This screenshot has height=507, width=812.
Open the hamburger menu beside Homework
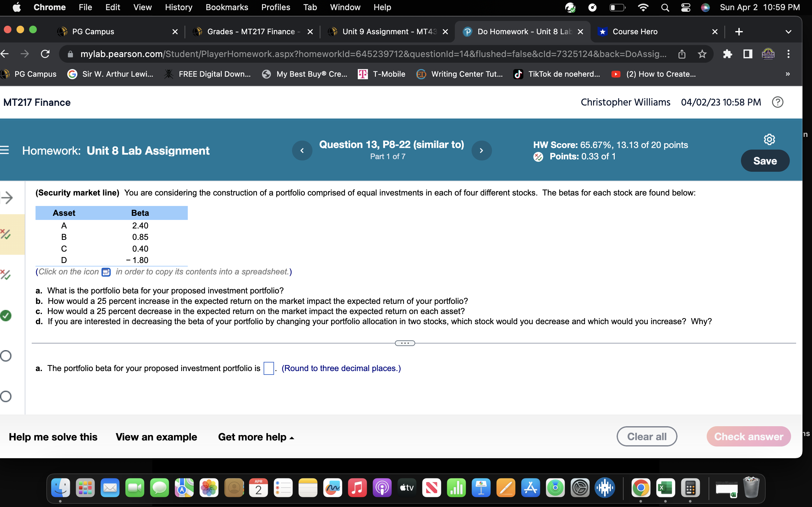click(x=5, y=151)
